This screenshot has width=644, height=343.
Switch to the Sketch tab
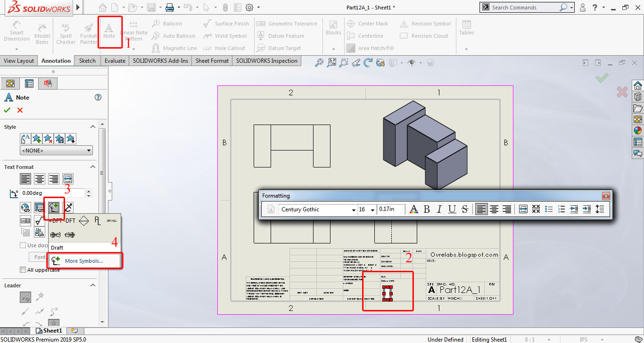[x=87, y=60]
